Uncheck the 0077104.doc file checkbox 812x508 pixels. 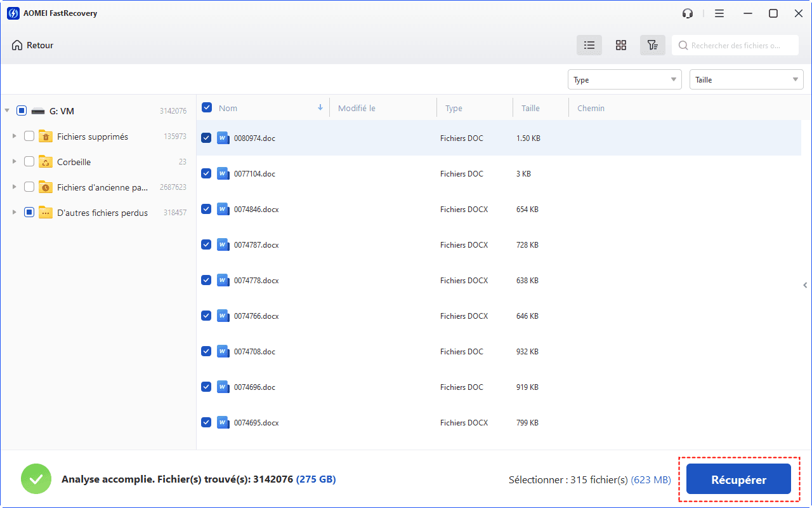[x=206, y=173]
